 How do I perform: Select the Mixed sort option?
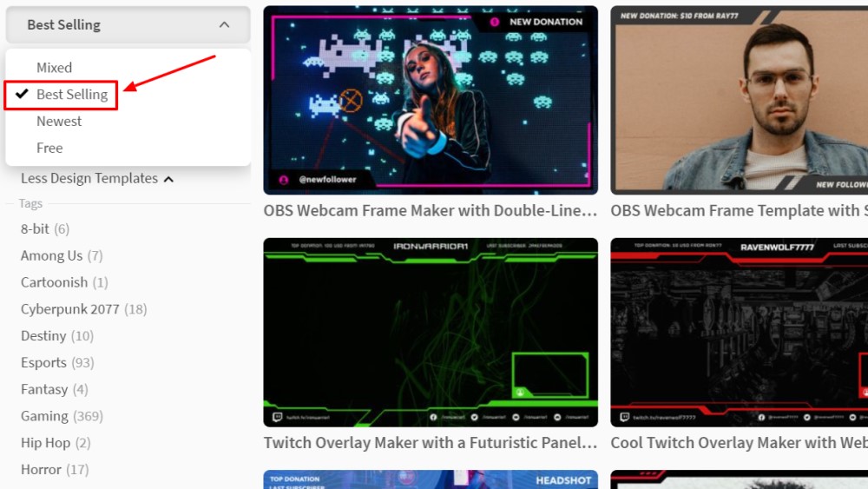[x=54, y=68]
